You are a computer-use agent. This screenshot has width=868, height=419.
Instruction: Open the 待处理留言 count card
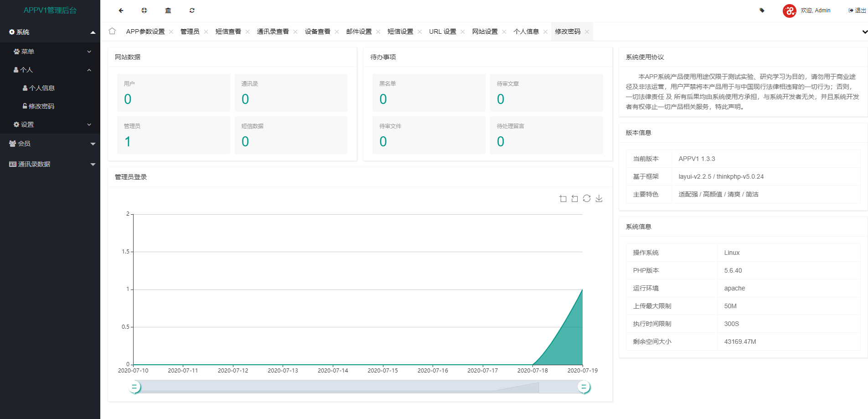[x=547, y=135]
